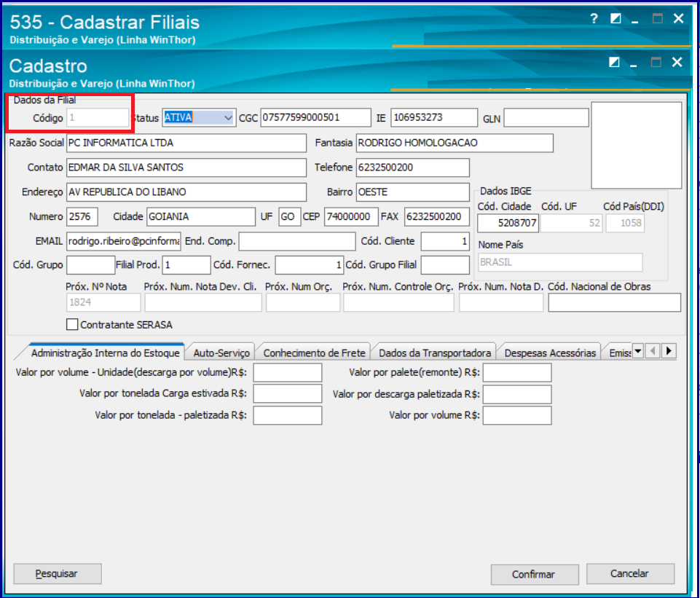
Task: Switch to Administração Interna do Estoque tab
Action: pos(106,353)
